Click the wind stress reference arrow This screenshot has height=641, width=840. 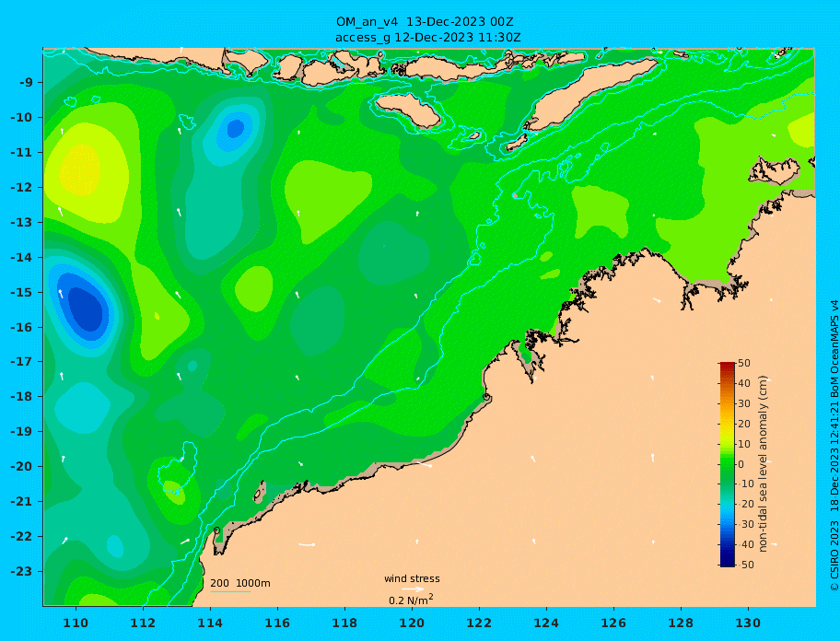pos(413,589)
